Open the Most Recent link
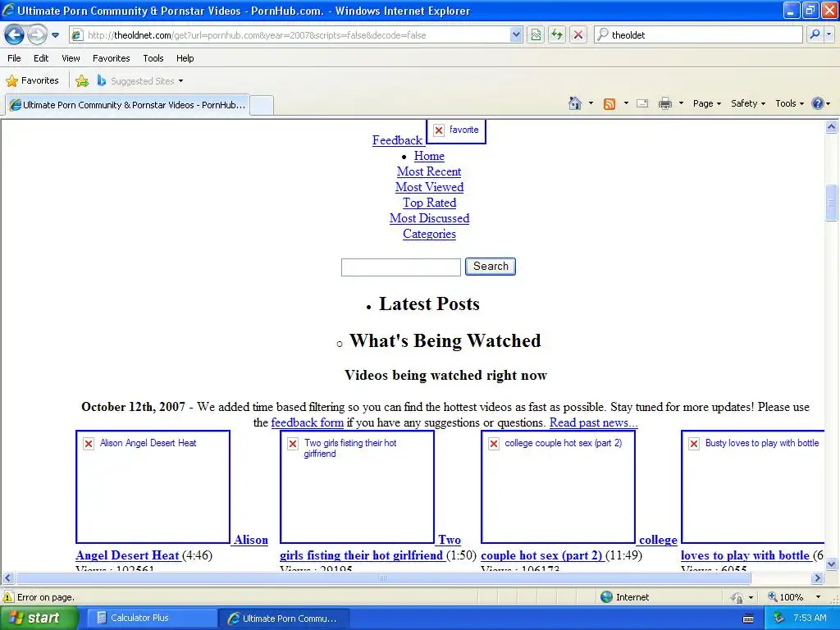Image resolution: width=840 pixels, height=630 pixels. coord(429,171)
